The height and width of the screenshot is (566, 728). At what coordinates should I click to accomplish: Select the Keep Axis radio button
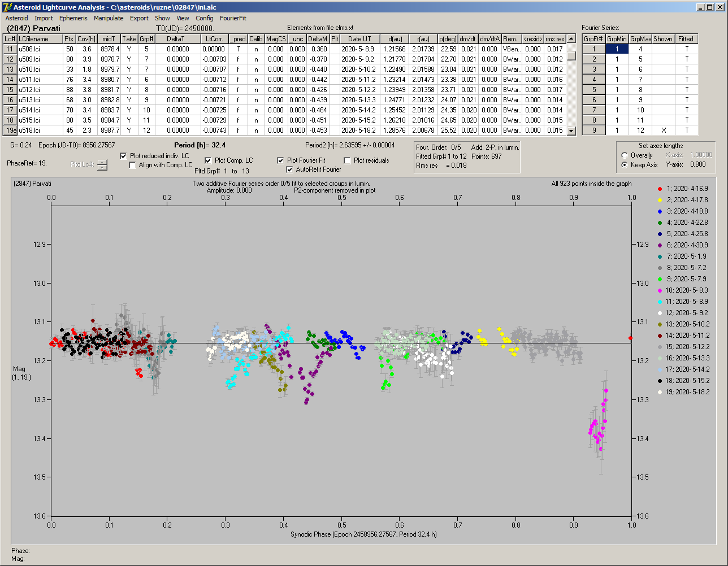click(x=624, y=165)
